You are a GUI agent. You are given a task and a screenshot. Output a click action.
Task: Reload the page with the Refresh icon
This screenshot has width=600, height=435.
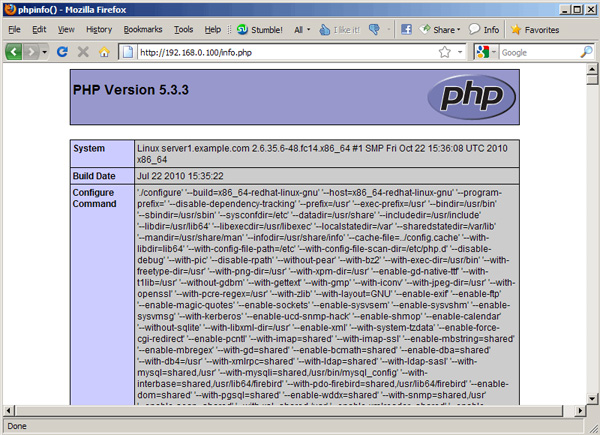[62, 52]
